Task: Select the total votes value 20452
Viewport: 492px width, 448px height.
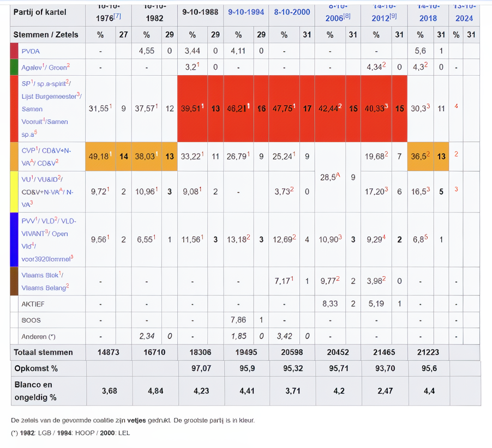Action: tap(338, 353)
